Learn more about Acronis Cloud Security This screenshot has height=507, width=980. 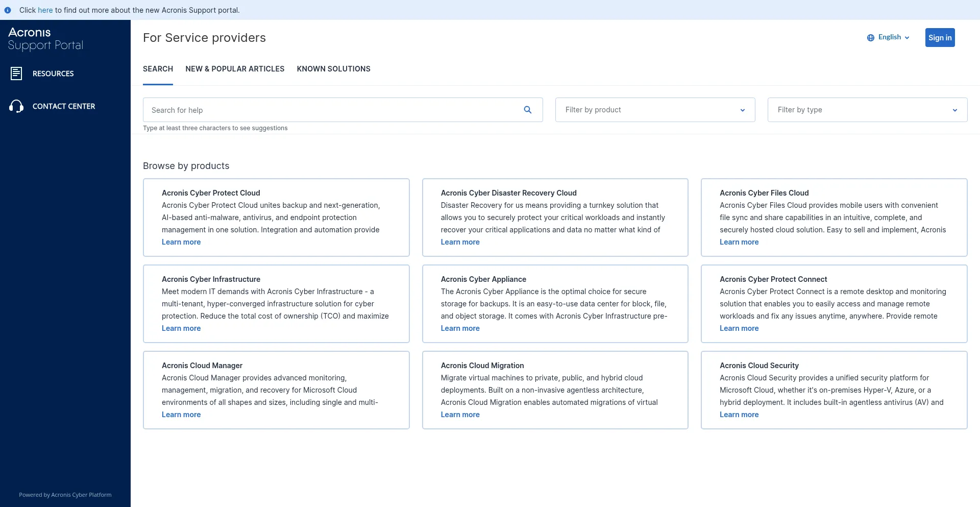[739, 415]
